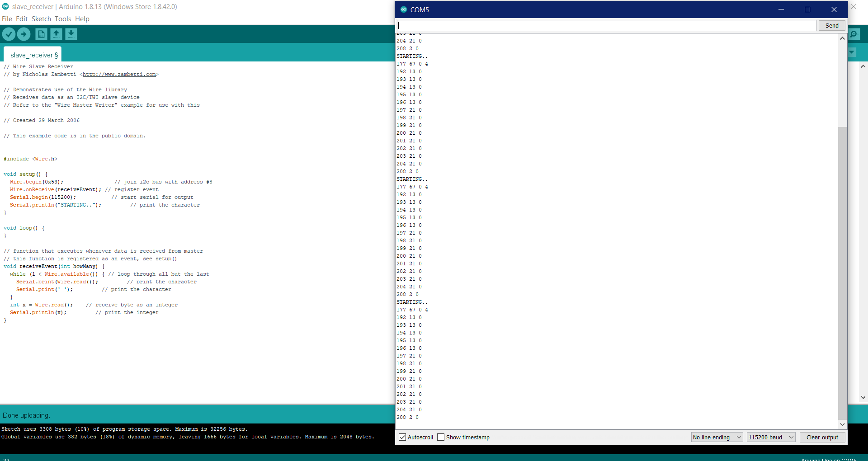
Task: Click the 'int x = Wire.read();' line
Action: point(42,305)
